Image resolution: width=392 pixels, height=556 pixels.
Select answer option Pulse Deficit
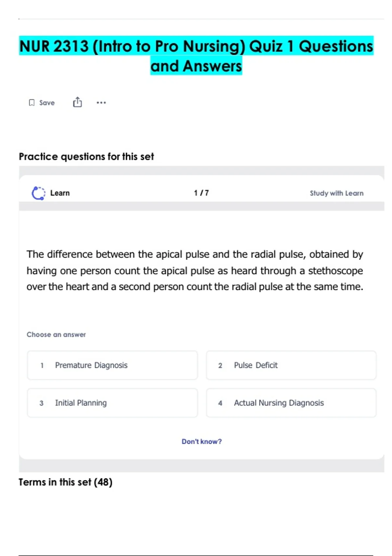click(291, 365)
